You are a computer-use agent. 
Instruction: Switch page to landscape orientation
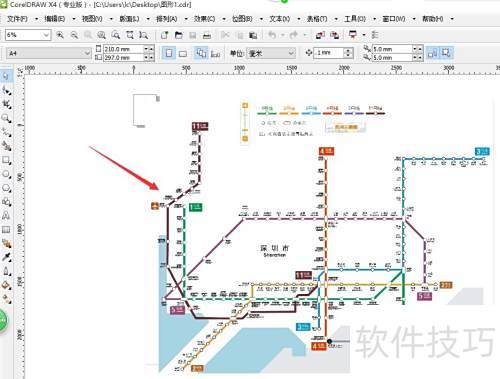183,53
